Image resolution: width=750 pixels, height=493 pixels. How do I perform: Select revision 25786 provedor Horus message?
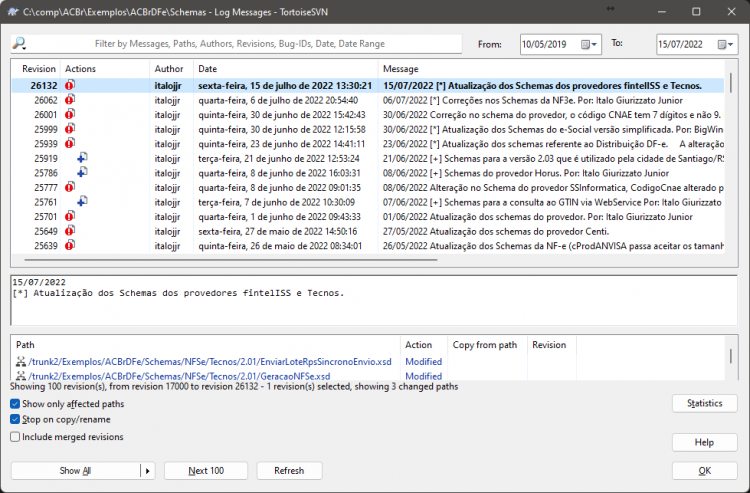[526, 173]
